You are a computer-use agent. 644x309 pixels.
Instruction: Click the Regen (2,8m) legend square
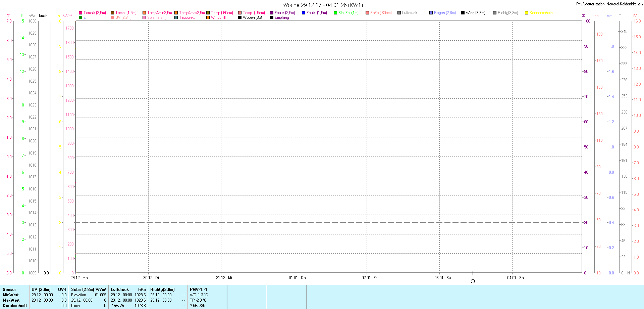pos(431,13)
